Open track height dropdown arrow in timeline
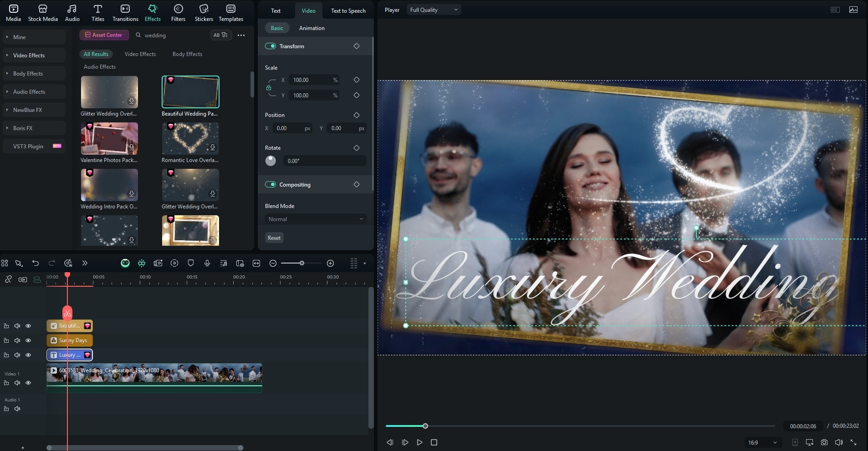Image resolution: width=868 pixels, height=451 pixels. 364,263
